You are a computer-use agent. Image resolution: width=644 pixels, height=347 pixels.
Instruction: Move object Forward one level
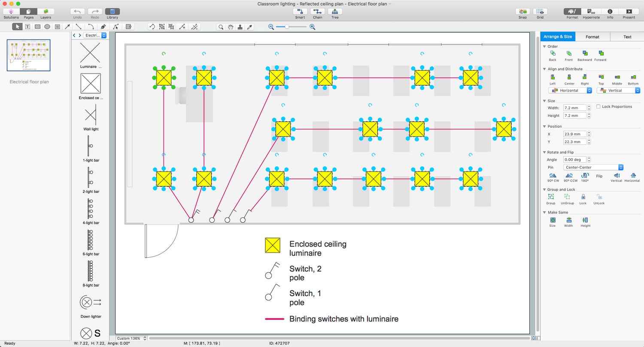[x=601, y=55]
